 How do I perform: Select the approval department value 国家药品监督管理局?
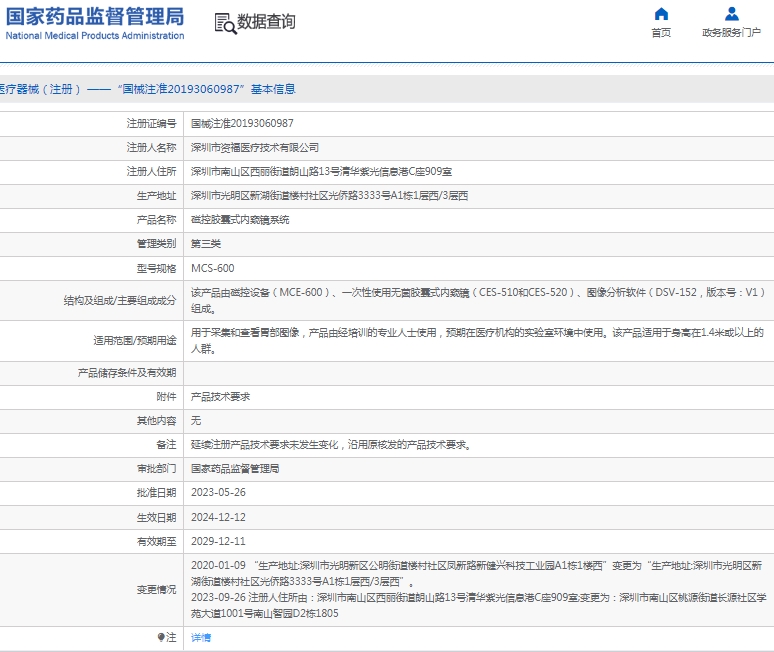coord(235,468)
